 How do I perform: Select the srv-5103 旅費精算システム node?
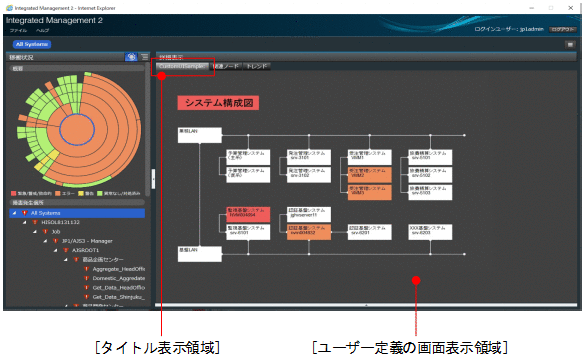430,192
